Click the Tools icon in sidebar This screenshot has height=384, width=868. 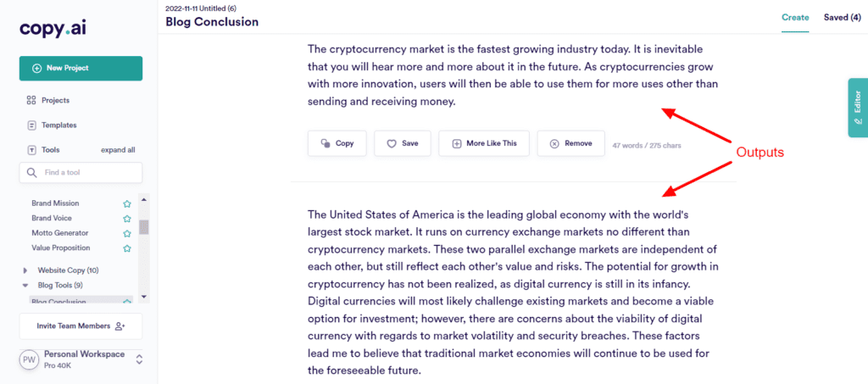click(x=31, y=150)
